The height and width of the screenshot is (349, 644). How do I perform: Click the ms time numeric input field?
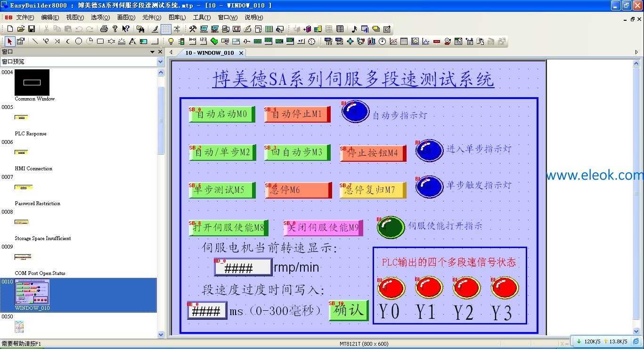207,311
